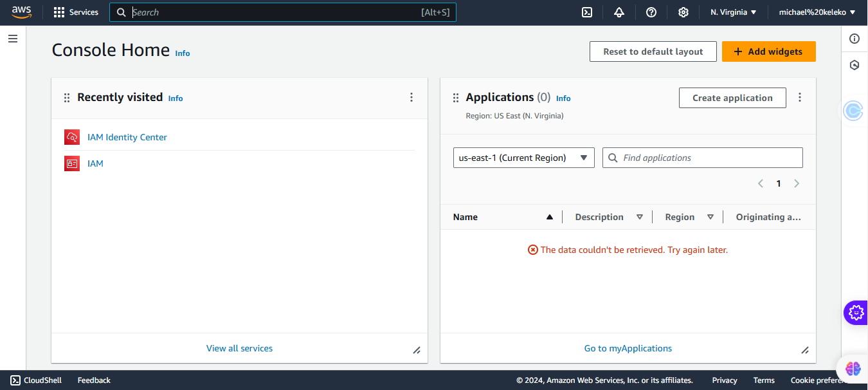Click View all services link

(239, 348)
